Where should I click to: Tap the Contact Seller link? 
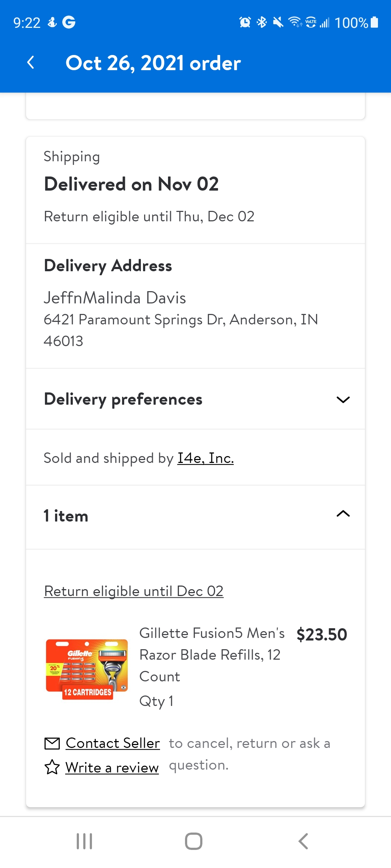[x=113, y=743]
